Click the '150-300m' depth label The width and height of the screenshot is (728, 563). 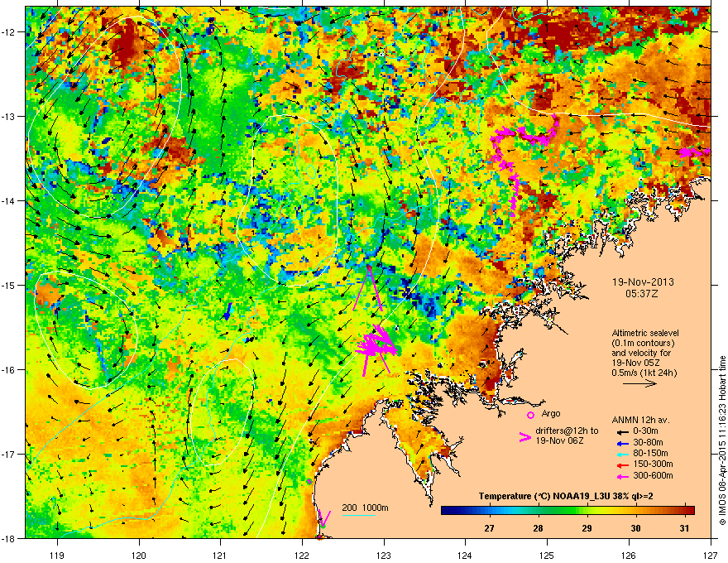tap(653, 464)
